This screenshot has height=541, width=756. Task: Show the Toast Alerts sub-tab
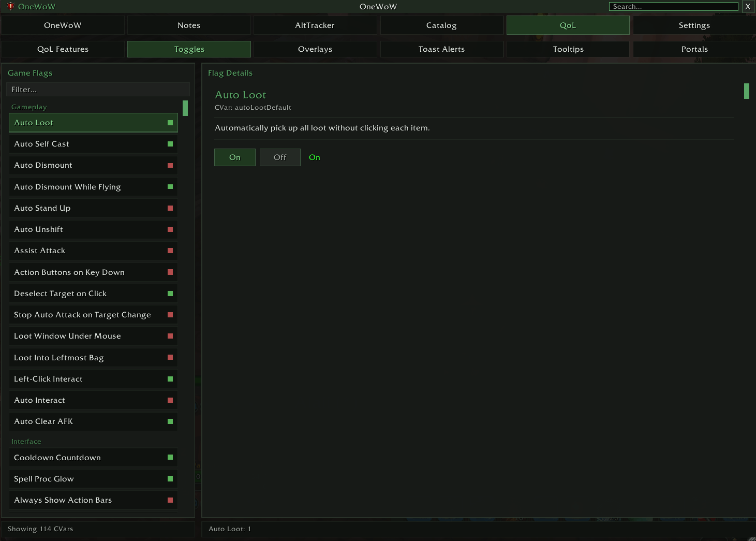[441, 49]
